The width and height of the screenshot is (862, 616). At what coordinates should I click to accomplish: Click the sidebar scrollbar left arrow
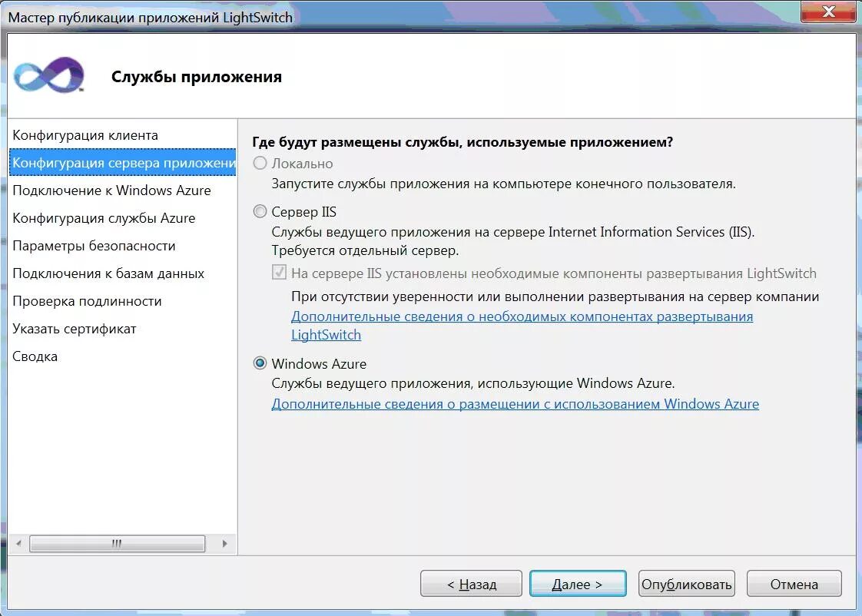click(x=18, y=544)
